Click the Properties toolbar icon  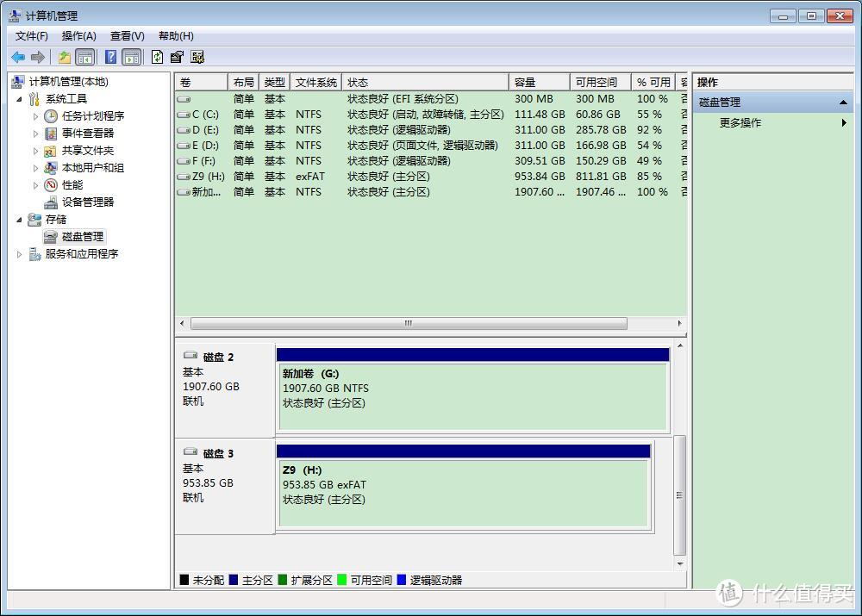pyautogui.click(x=177, y=57)
